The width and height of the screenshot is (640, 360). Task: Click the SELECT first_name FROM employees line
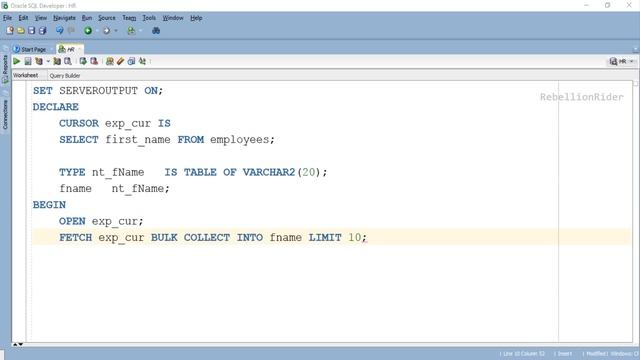(167, 140)
